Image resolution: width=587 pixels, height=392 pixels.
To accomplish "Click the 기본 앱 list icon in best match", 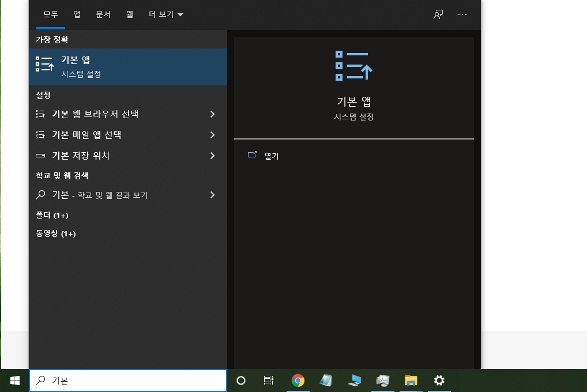I will (45, 64).
